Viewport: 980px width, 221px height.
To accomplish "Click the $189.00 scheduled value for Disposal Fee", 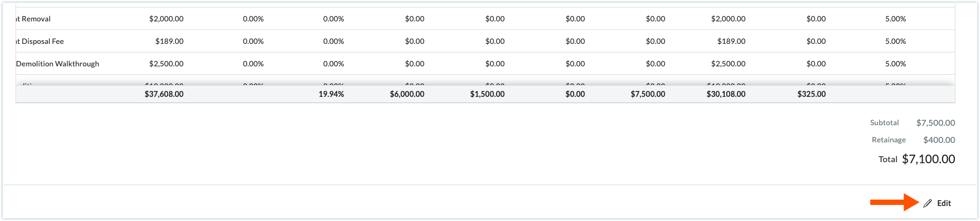I will pos(169,41).
